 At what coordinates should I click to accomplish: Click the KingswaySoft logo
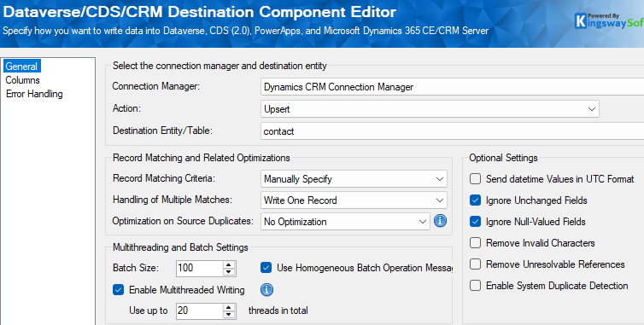click(609, 21)
